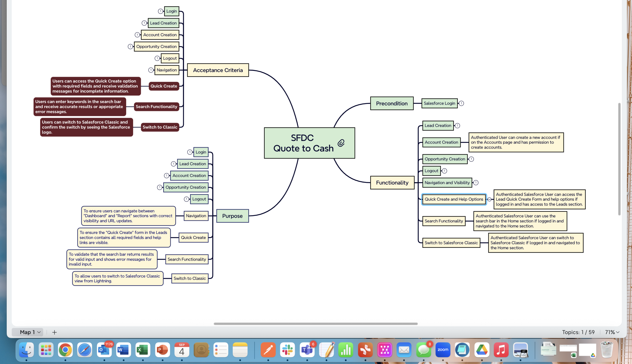The height and width of the screenshot is (364, 632).
Task: Open the Map 1 sheet dropdown
Action: [39, 332]
